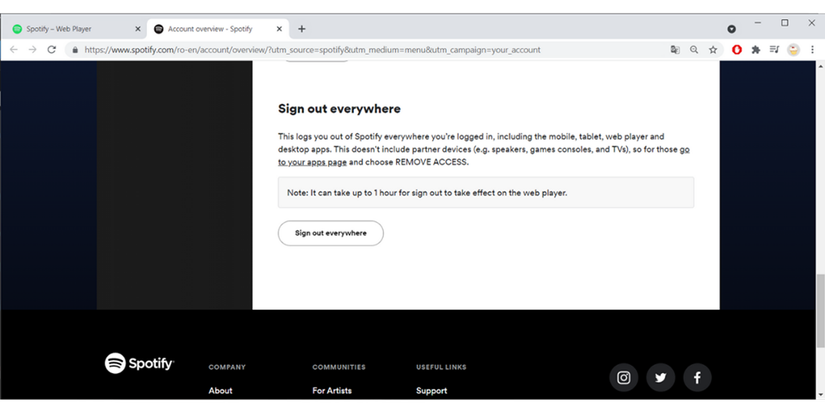Click the scrollbar down arrow

pos(820,394)
